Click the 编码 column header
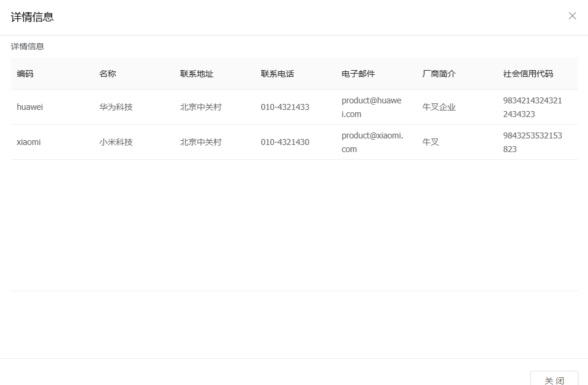 (x=25, y=74)
